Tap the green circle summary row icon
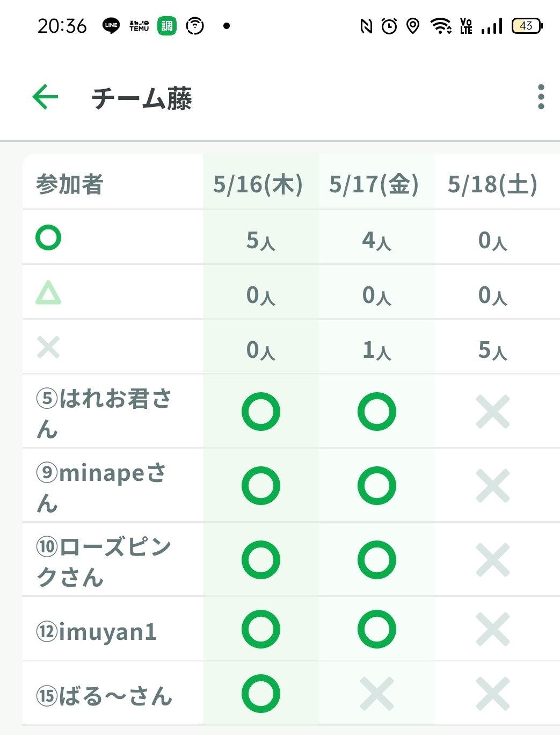This screenshot has height=735, width=560. [48, 237]
